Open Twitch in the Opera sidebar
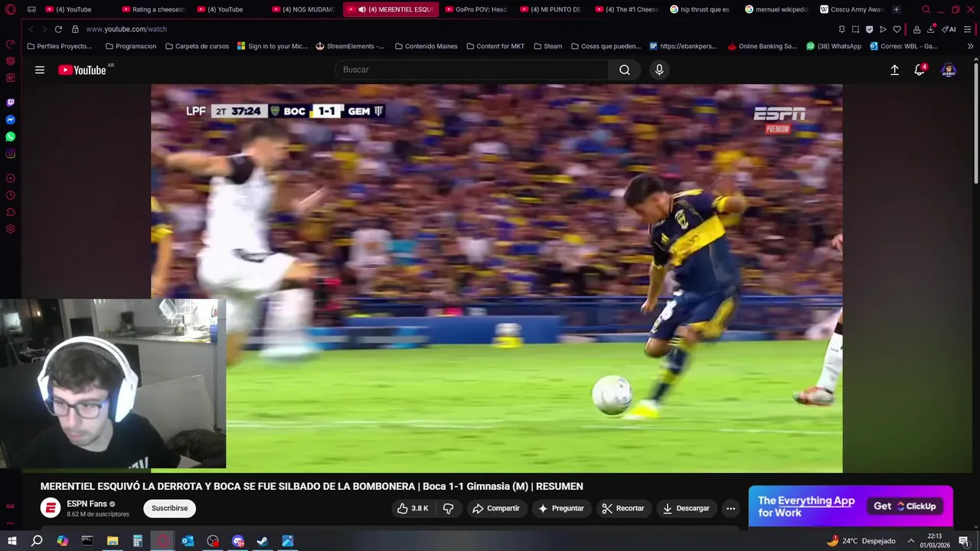Viewport: 980px width, 551px height. tap(11, 103)
